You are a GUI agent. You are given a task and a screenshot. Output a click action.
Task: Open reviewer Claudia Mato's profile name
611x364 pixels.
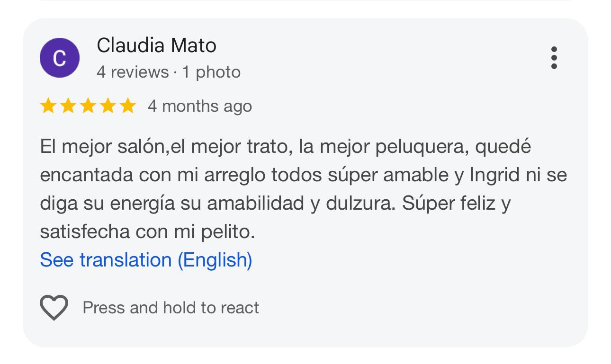(x=156, y=45)
